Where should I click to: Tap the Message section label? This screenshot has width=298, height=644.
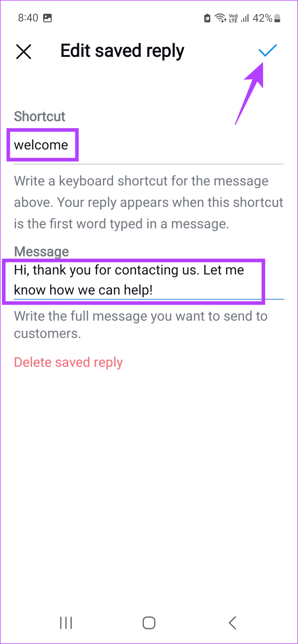[x=41, y=251]
